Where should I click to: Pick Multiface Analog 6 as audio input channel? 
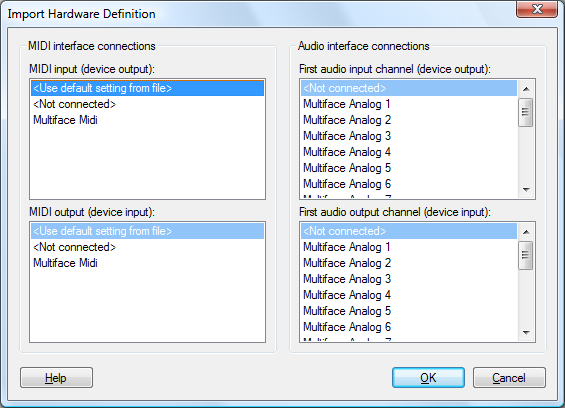[x=409, y=184]
